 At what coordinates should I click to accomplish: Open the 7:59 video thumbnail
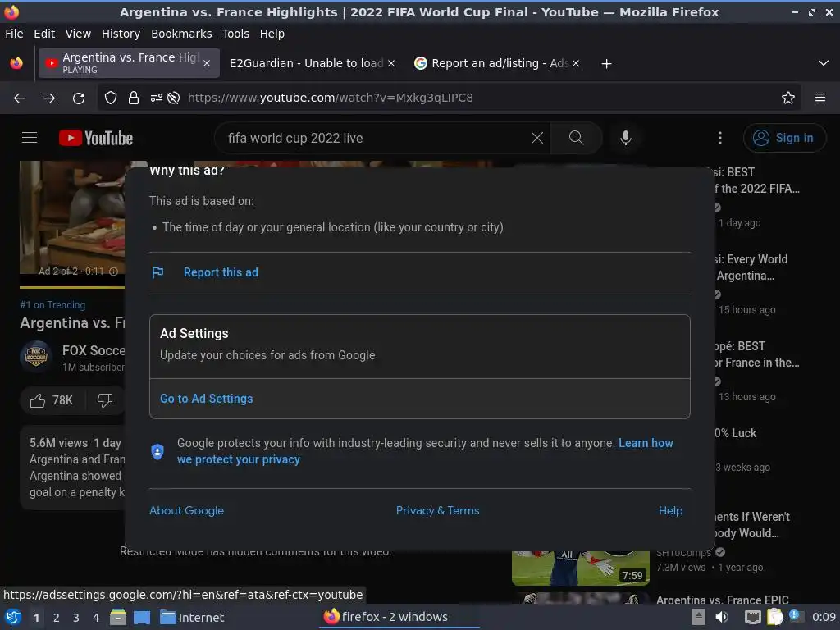click(x=581, y=568)
